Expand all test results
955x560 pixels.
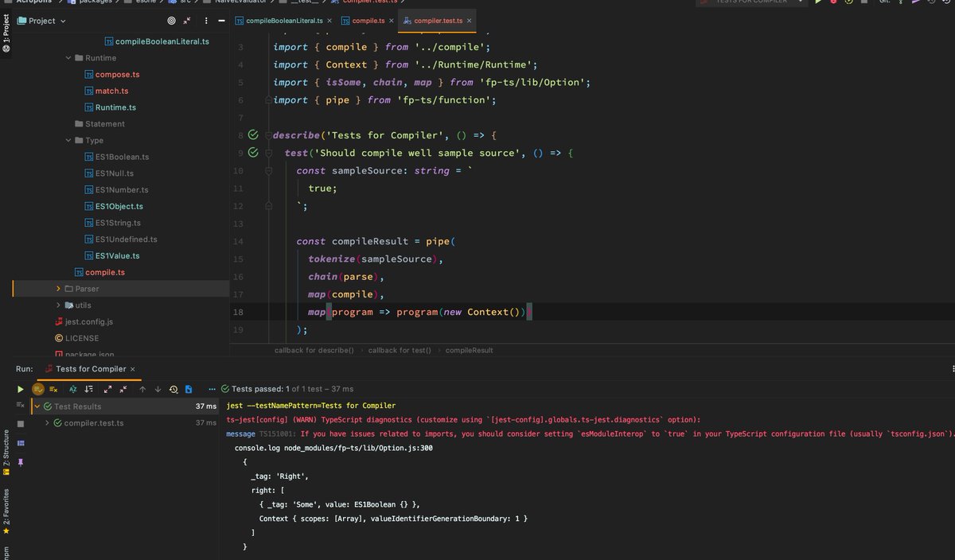[107, 389]
